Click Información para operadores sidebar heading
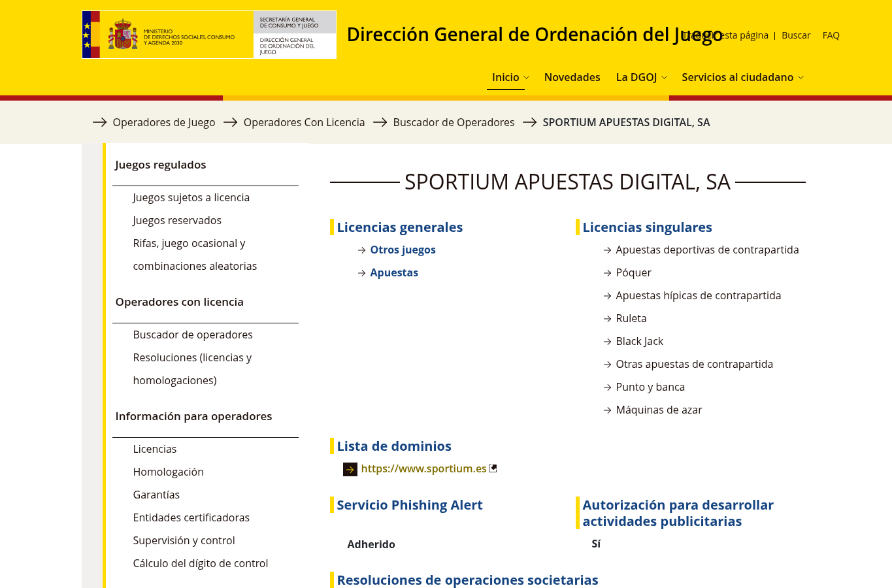The image size is (892, 588). point(193,416)
